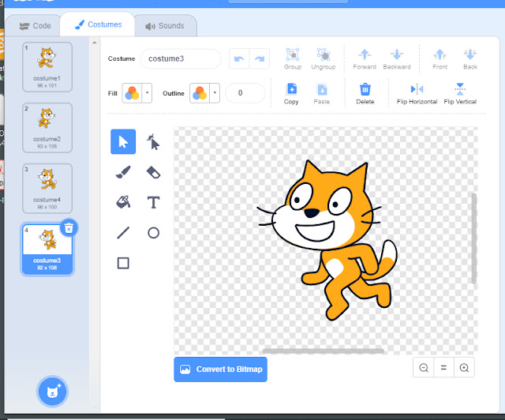The image size is (505, 420).
Task: Zoom out of the canvas
Action: tap(424, 367)
